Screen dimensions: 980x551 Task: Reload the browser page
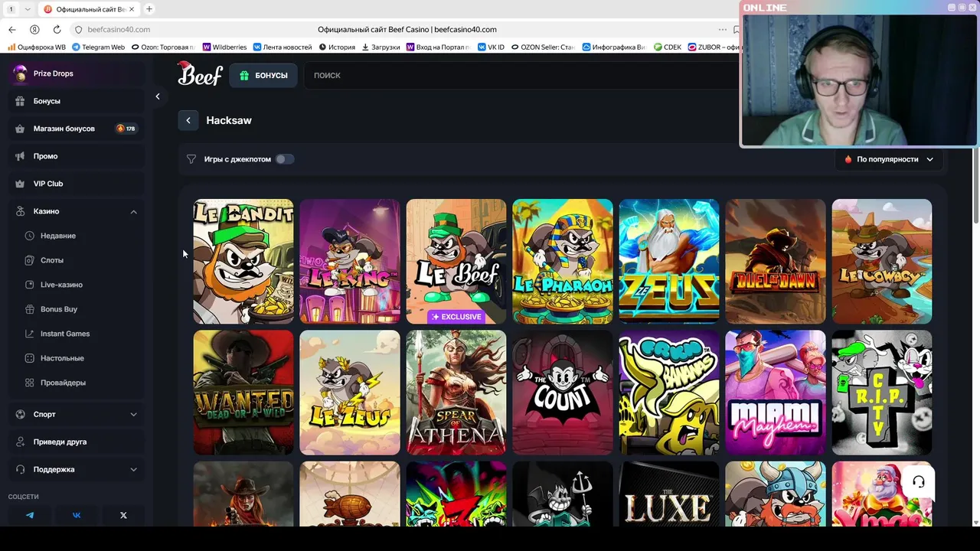pos(57,30)
